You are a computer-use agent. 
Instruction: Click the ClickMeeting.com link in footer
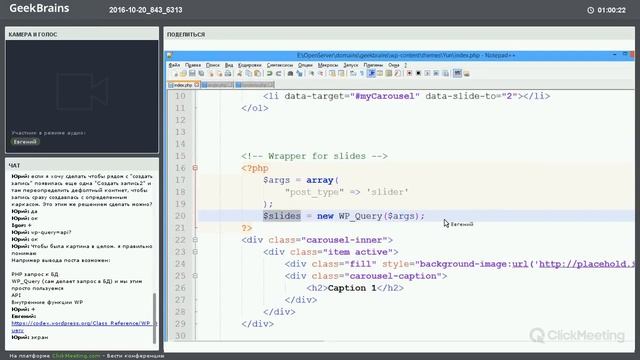tap(76, 356)
